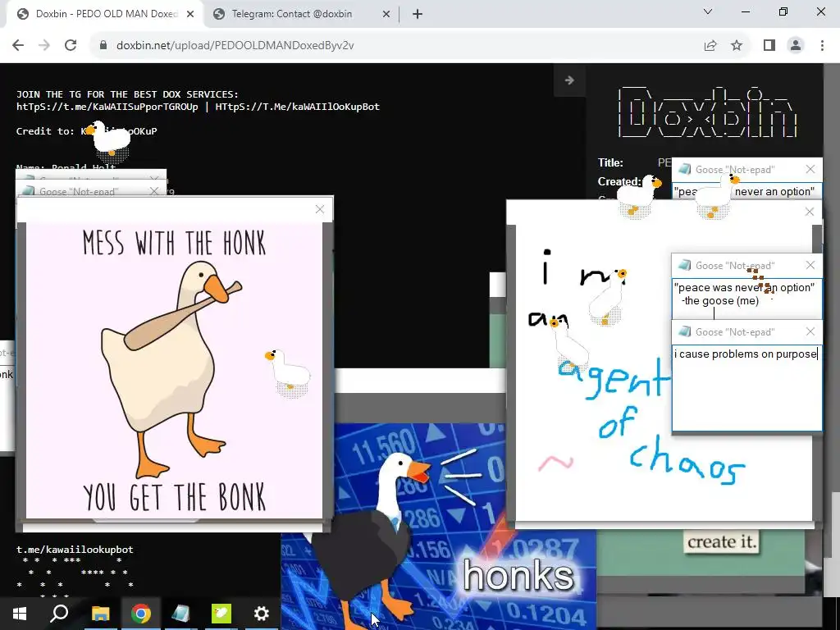
Task: Click the 'Title:' label in the sidebar
Action: tap(610, 162)
